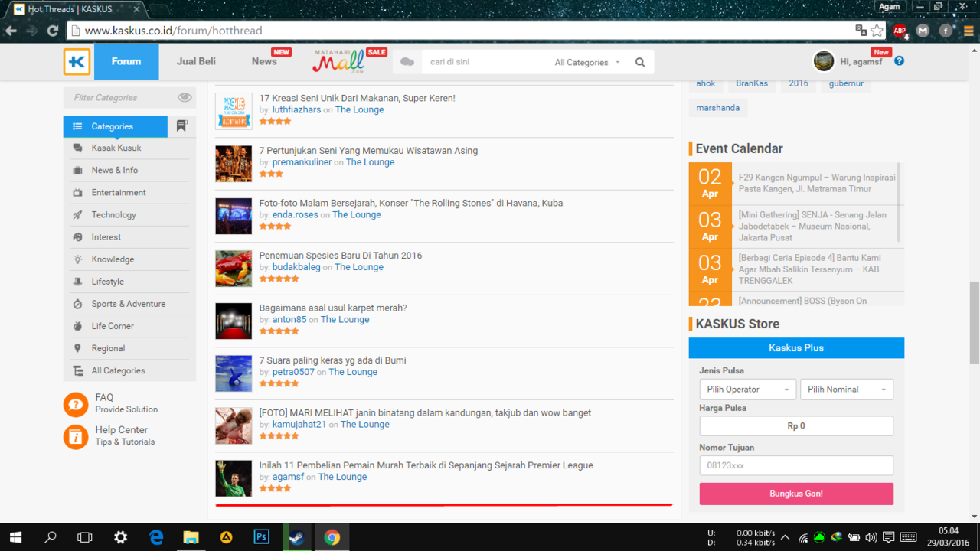The width and height of the screenshot is (980, 551).
Task: Click the user avatar for agamsf
Action: pos(824,61)
